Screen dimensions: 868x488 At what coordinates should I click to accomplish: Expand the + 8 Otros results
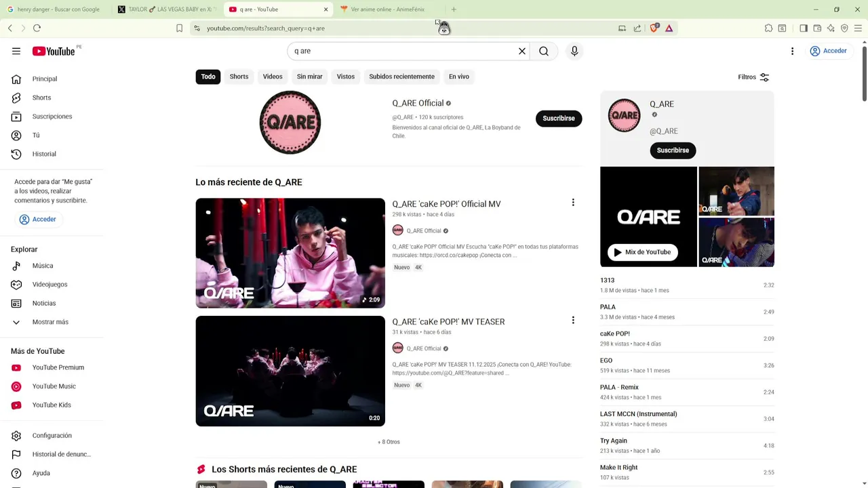click(389, 442)
